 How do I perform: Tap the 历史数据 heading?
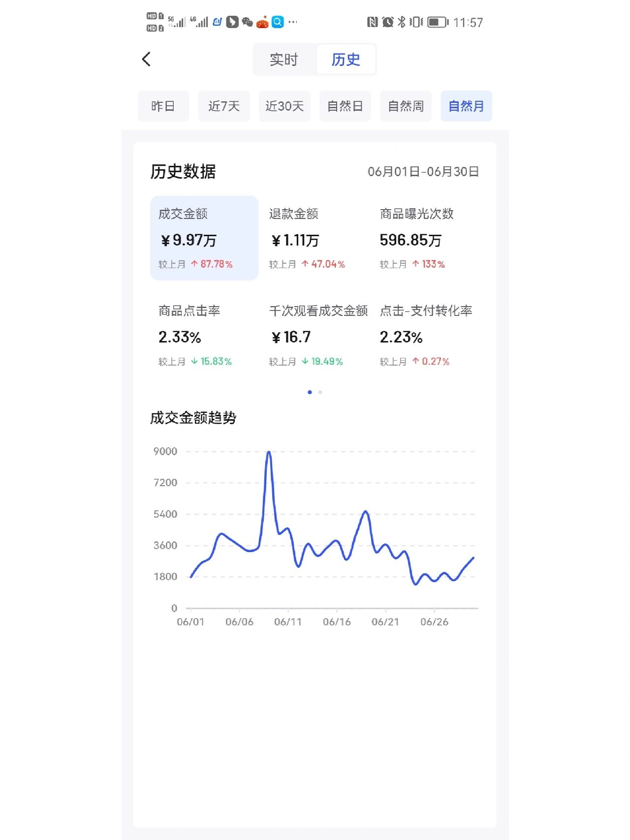[x=183, y=172]
